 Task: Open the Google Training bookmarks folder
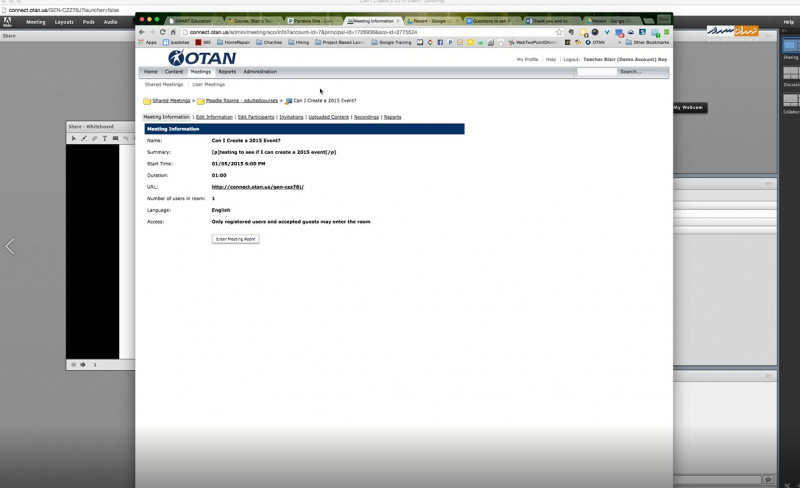point(391,43)
